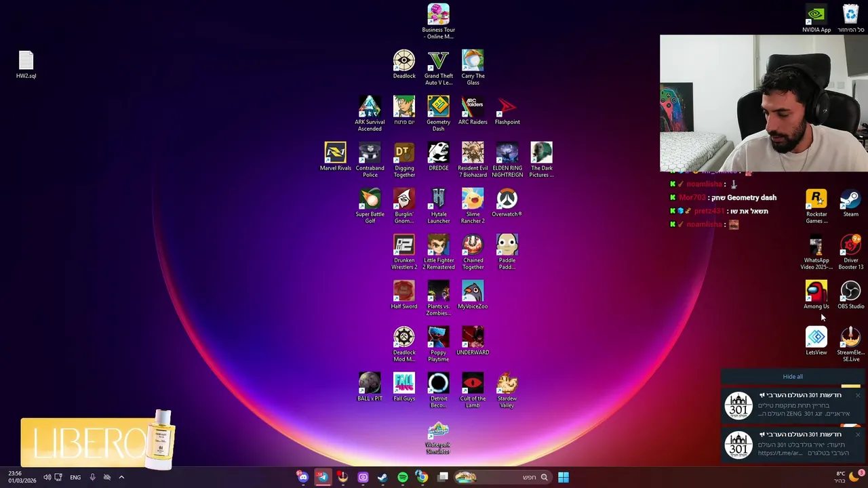The height and width of the screenshot is (488, 868).
Task: Open the MyVoiceZoo application icon
Action: pyautogui.click(x=473, y=295)
